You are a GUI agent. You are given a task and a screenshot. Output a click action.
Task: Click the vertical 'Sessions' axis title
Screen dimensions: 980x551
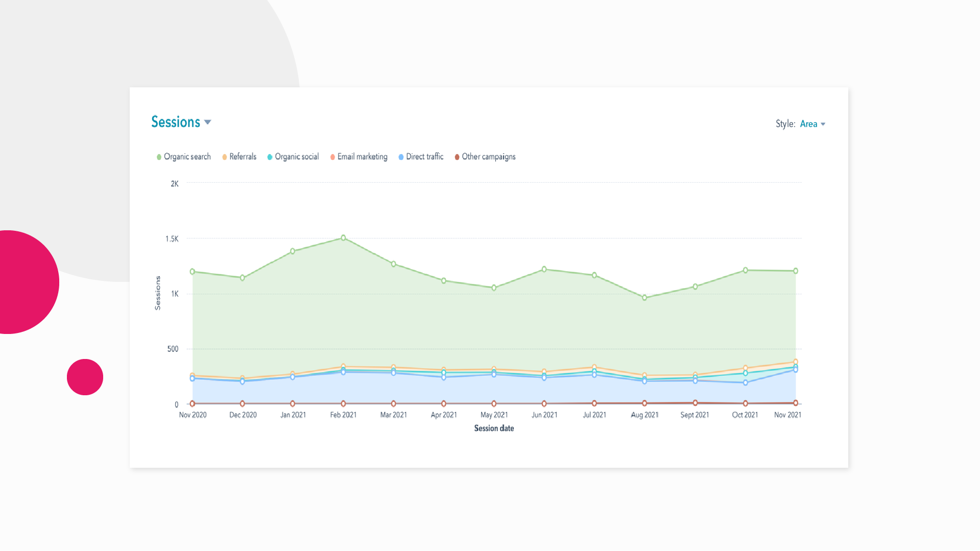(x=158, y=293)
